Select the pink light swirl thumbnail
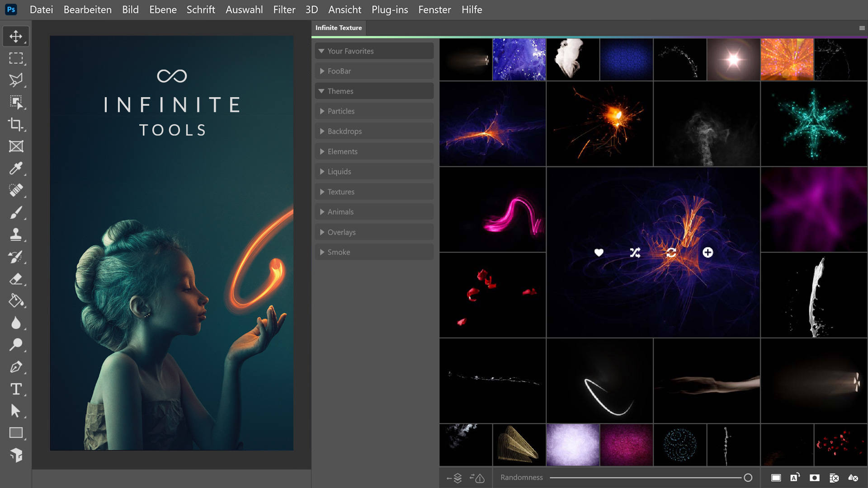The height and width of the screenshot is (488, 868). pos(492,210)
